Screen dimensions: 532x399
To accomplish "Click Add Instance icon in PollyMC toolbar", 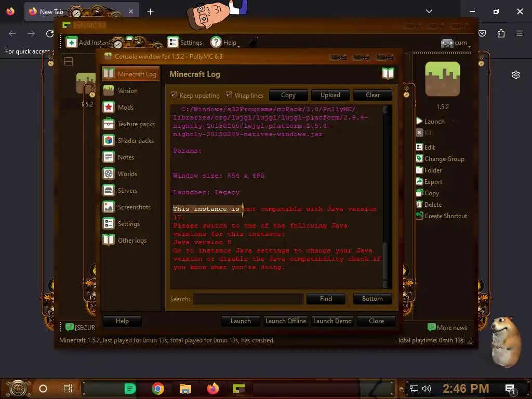I will [x=71, y=43].
